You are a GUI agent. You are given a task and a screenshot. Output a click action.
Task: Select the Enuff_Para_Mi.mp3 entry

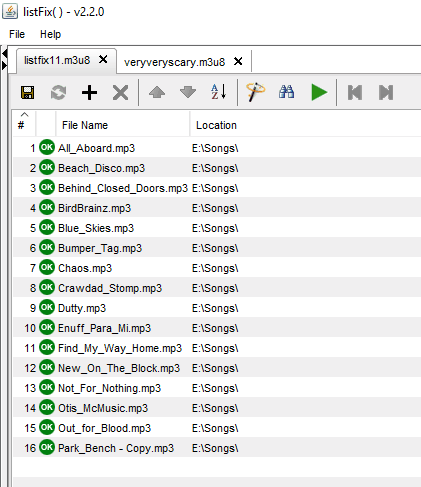click(104, 328)
